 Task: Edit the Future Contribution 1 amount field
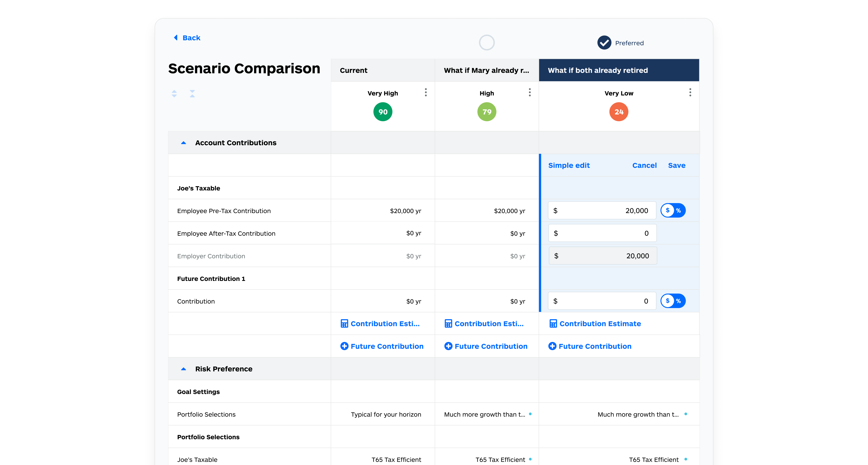point(602,301)
